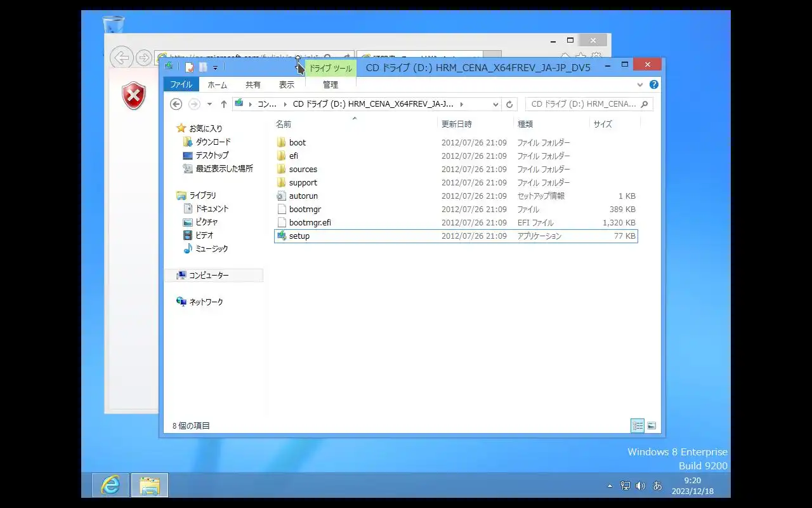Switch to the 共有 ribbon tab
Image resolution: width=812 pixels, height=508 pixels.
[x=253, y=84]
